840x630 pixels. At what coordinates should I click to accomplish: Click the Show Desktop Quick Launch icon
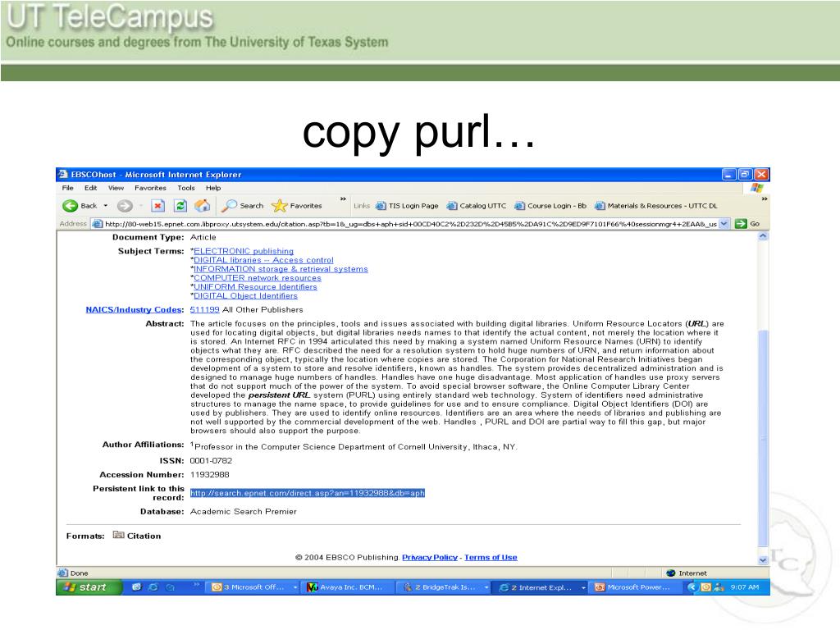(x=137, y=587)
